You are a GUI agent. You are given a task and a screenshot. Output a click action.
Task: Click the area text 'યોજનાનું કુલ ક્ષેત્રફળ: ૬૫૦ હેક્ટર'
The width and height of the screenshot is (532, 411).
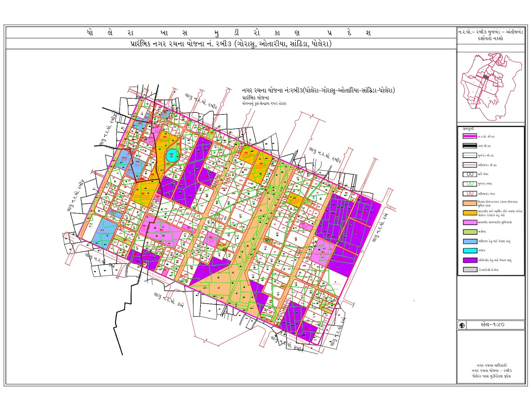tap(264, 104)
